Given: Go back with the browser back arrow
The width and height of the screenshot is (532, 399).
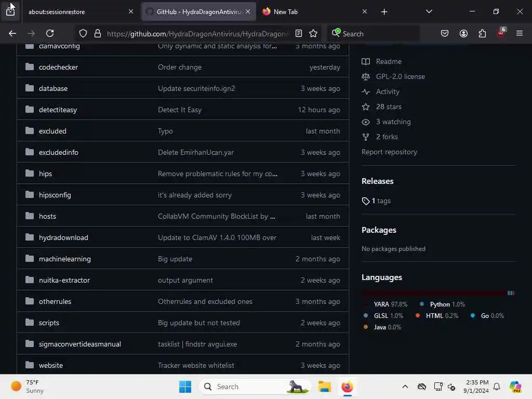Looking at the screenshot, I should tap(12, 33).
